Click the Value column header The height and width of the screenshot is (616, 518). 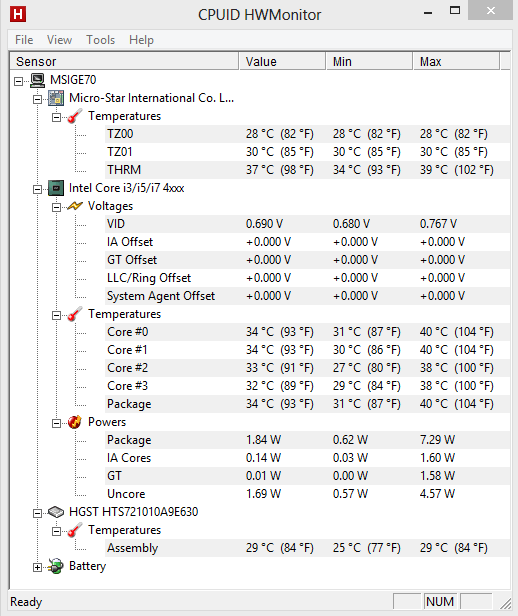[x=282, y=62]
